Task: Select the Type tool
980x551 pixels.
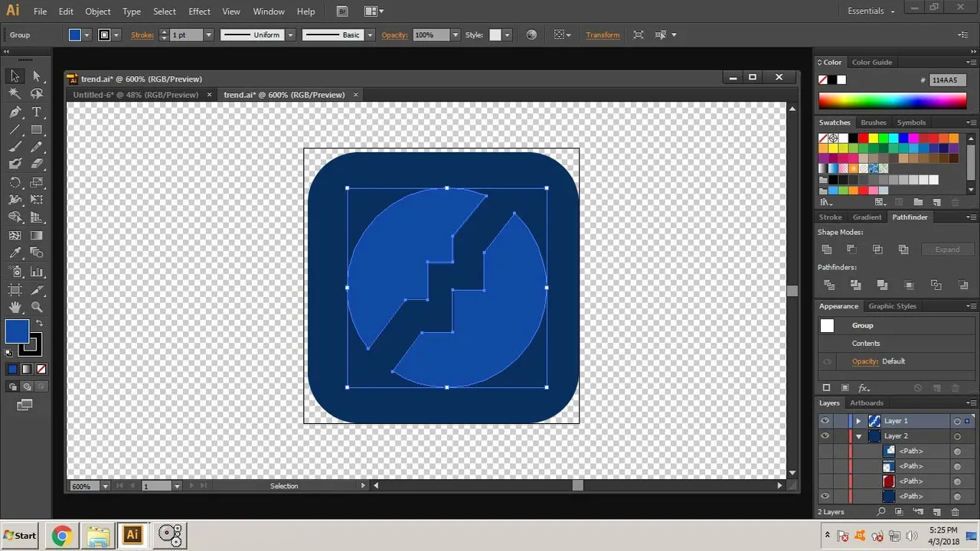Action: tap(36, 112)
